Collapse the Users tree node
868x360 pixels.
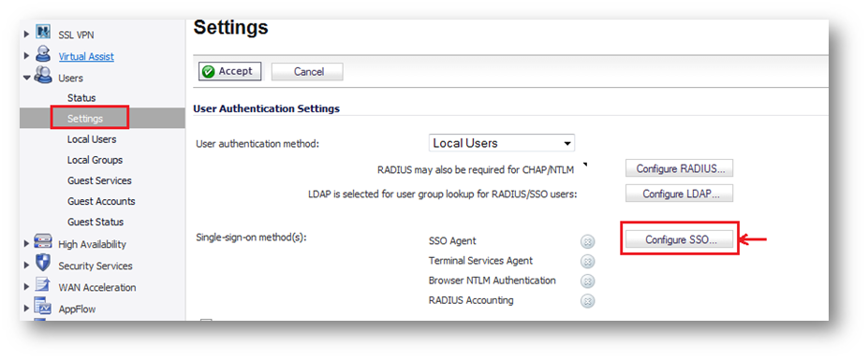(26, 78)
